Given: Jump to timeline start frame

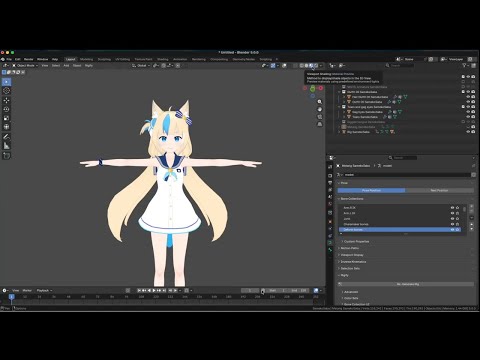Looking at the screenshot, I should 139,291.
